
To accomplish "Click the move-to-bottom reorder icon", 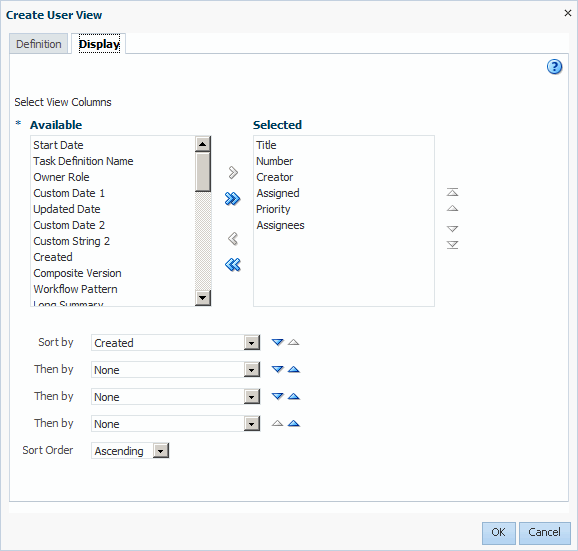I will click(x=452, y=245).
